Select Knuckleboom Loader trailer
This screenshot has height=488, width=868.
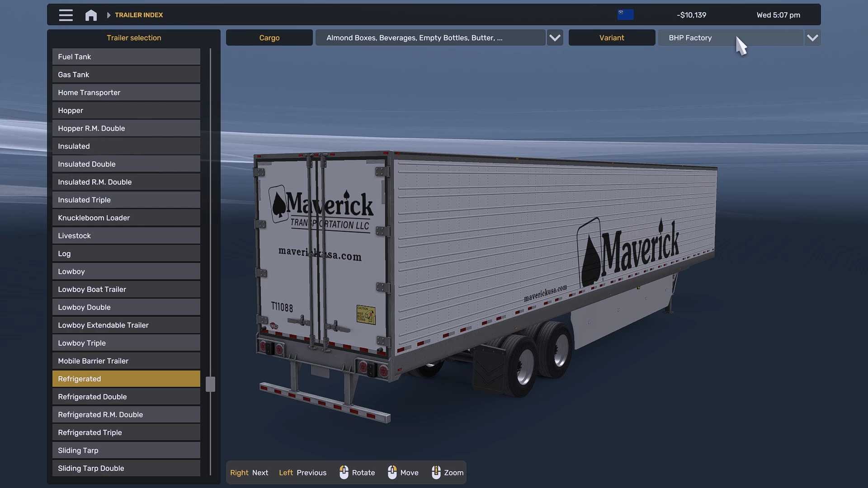[126, 218]
